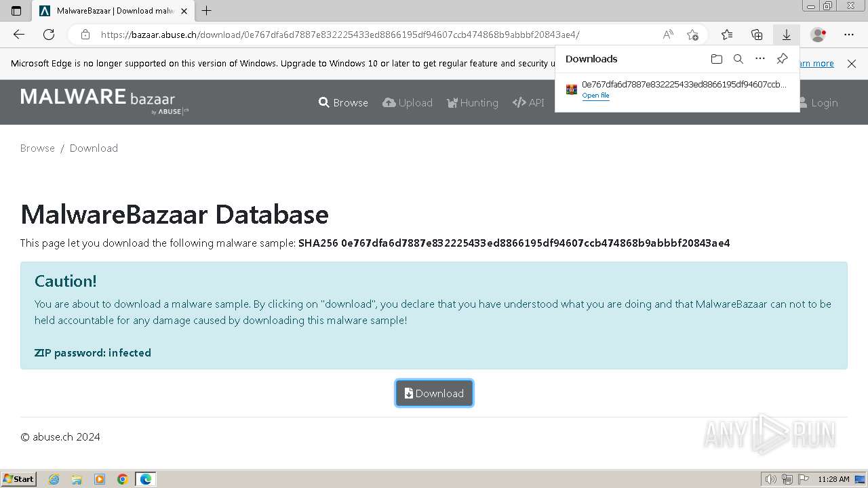Open the Learn more link in the notification bar
The height and width of the screenshot is (488, 868).
click(x=816, y=63)
